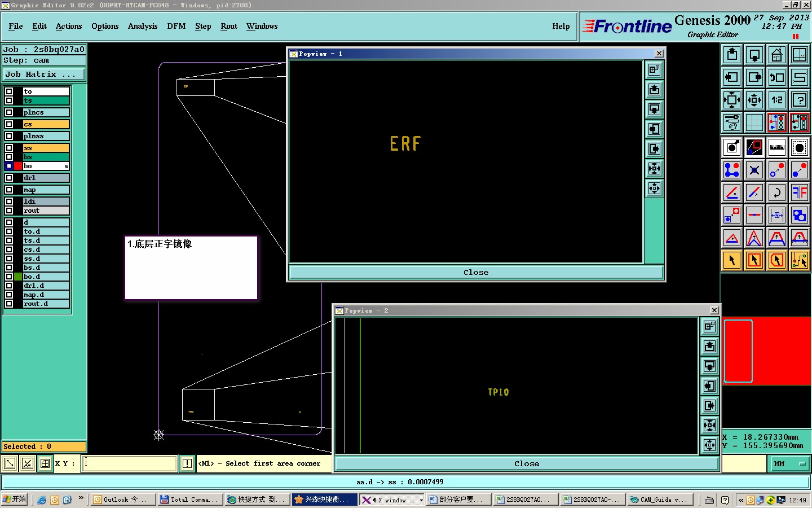Select the blue connected-nodes net icon
812x508 pixels.
pyautogui.click(x=732, y=170)
